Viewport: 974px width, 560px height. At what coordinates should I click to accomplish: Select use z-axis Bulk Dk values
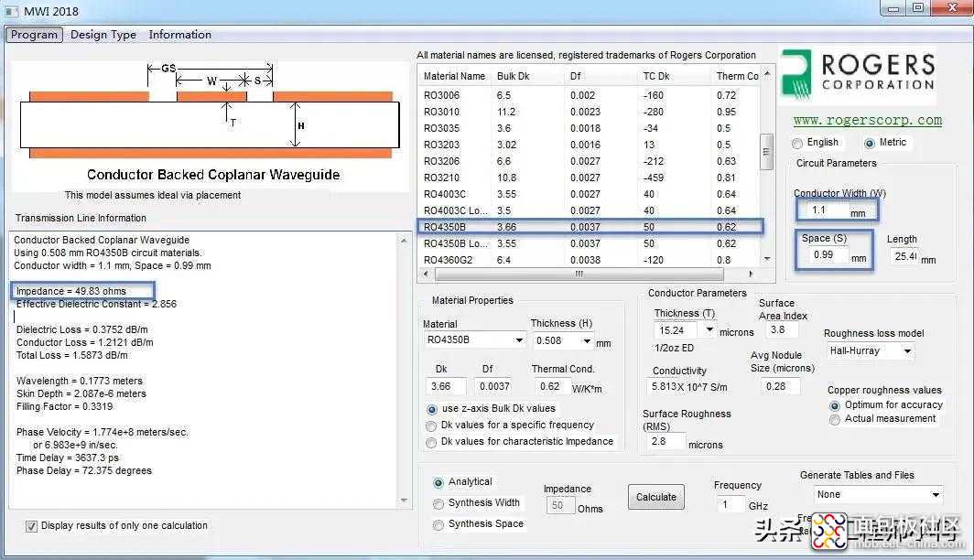click(431, 410)
